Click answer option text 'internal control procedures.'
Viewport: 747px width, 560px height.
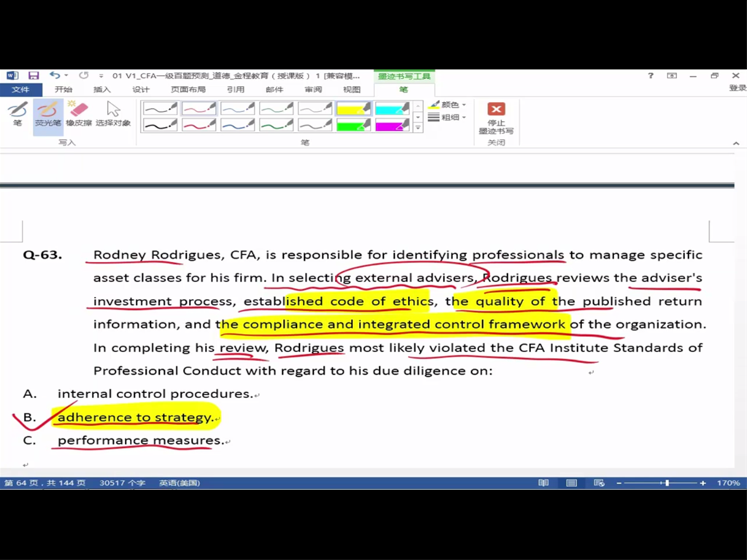click(155, 394)
